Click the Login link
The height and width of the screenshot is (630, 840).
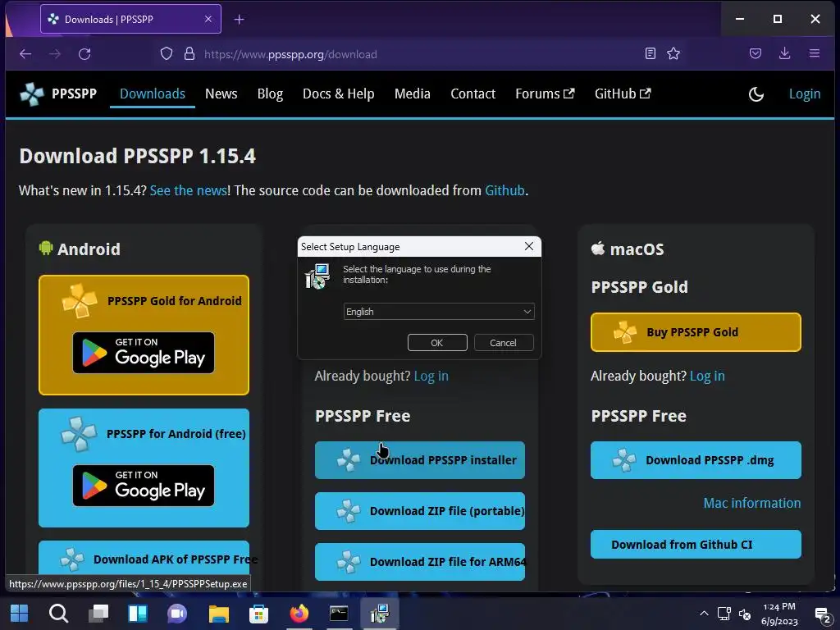click(805, 94)
